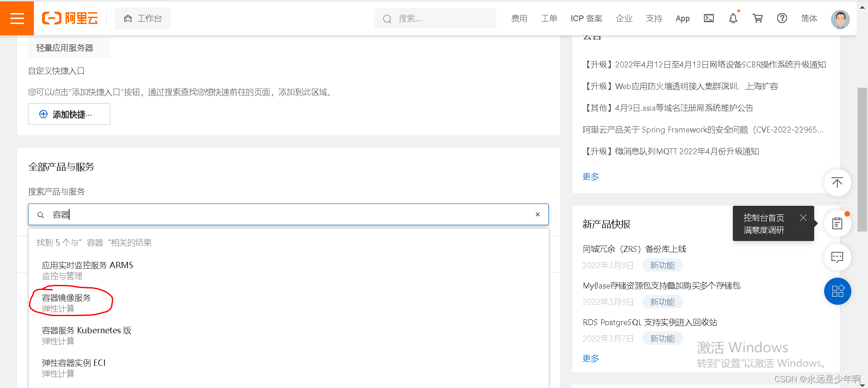Click 更多 under announcements
Image resolution: width=868 pixels, height=388 pixels.
coord(590,177)
